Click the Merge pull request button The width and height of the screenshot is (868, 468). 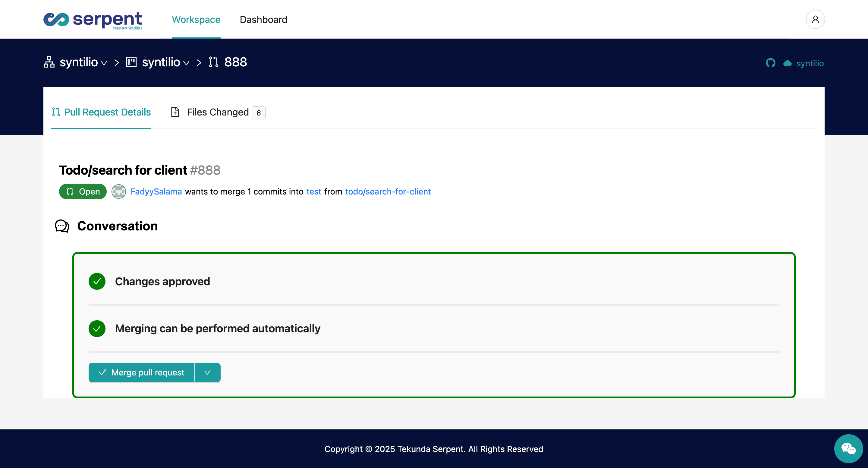[x=142, y=372]
